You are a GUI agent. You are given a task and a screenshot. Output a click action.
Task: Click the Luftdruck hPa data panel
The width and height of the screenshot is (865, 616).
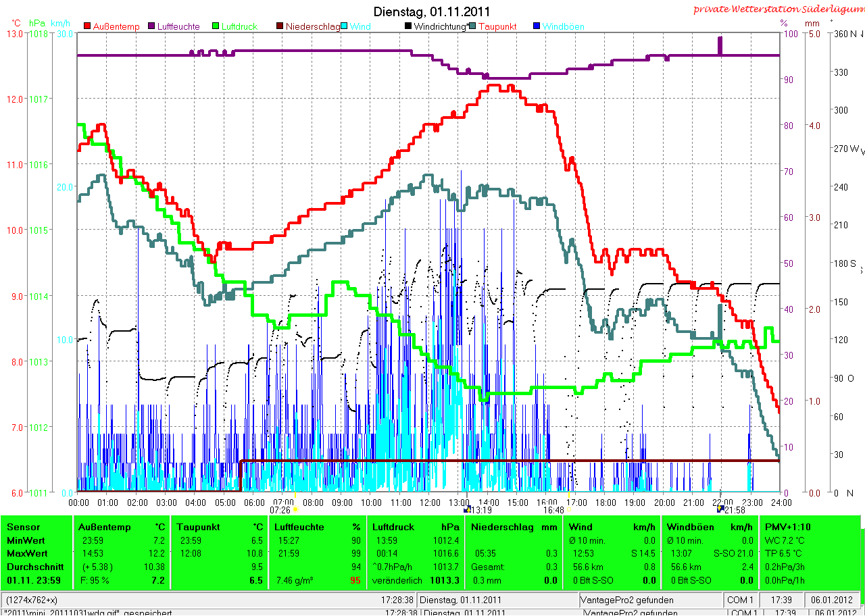415,553
